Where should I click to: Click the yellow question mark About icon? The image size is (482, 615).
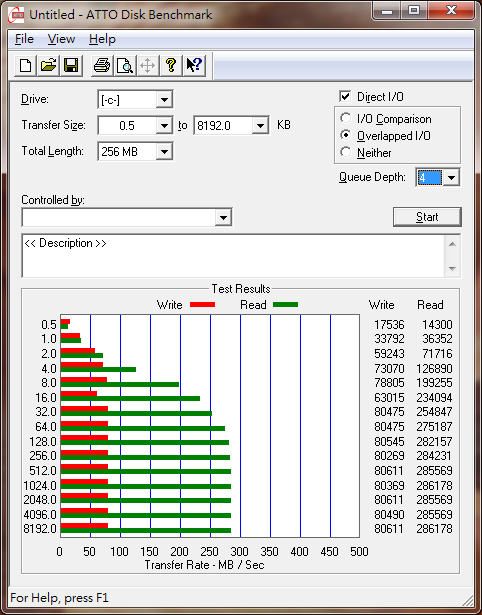(x=171, y=65)
